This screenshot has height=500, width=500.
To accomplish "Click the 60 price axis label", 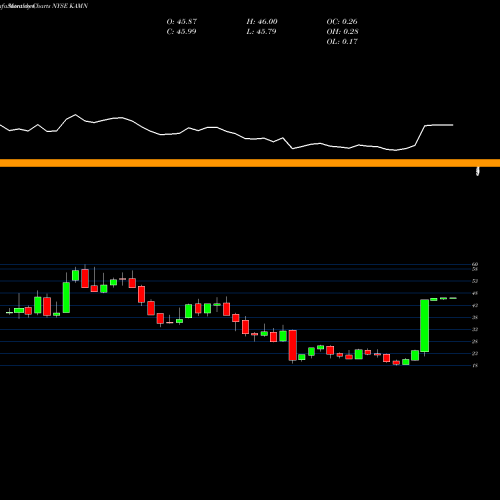I will [475, 264].
